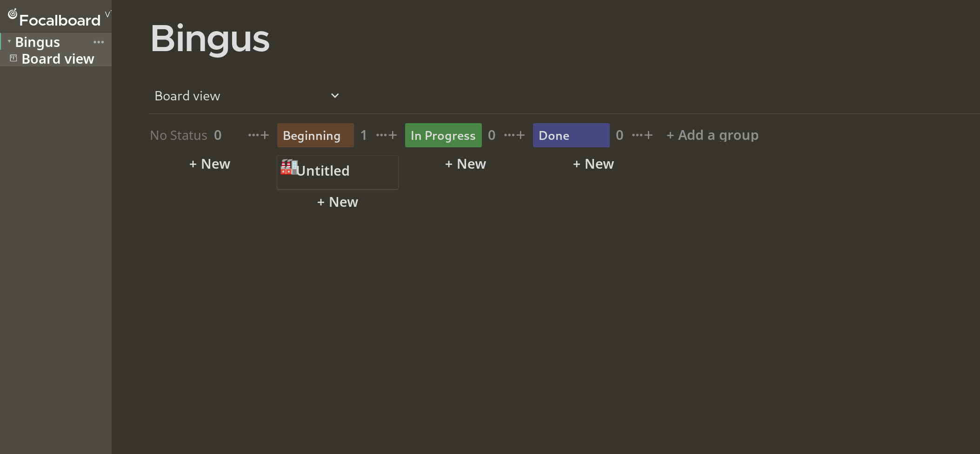Click Add a group button
The width and height of the screenshot is (980, 454).
(712, 135)
